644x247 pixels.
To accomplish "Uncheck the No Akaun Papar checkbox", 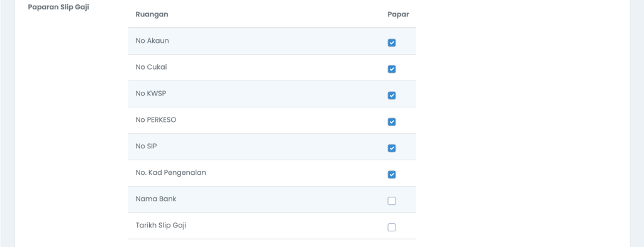I will coord(391,43).
